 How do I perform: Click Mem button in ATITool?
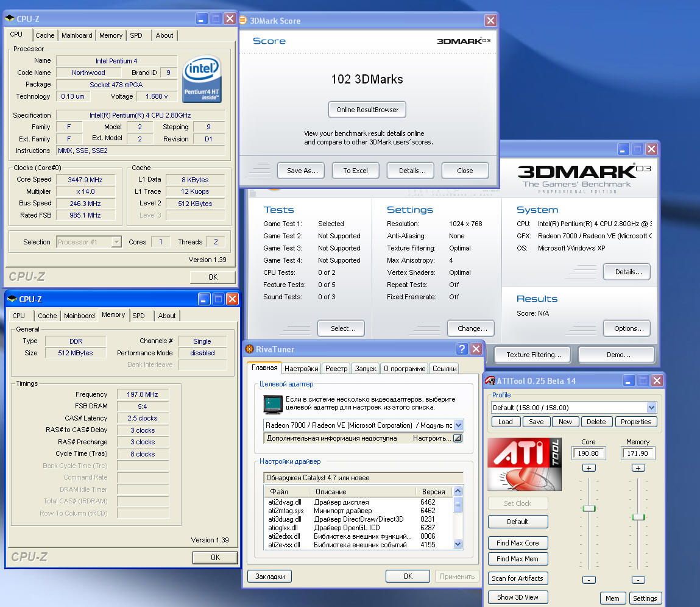[x=612, y=598]
